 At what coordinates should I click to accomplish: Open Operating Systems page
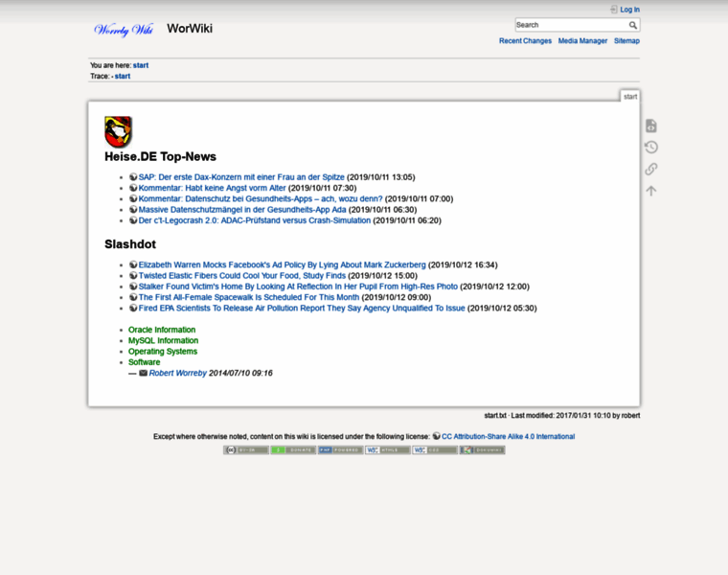click(163, 352)
